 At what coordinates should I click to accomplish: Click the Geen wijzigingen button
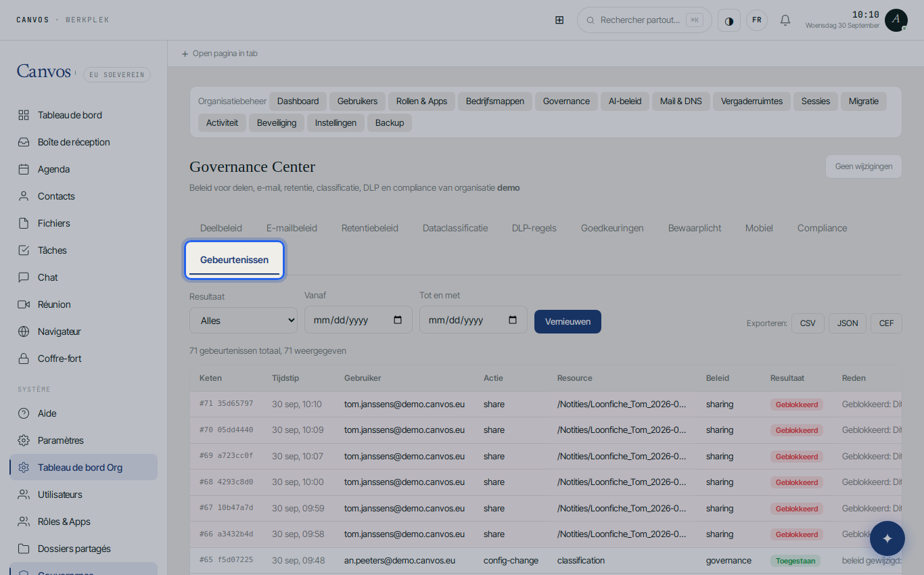coord(863,166)
